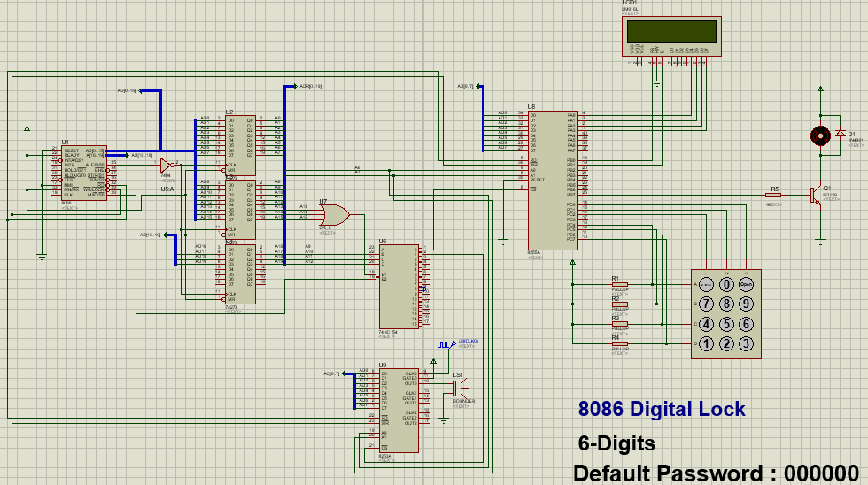Image resolution: width=868 pixels, height=485 pixels.
Task: Click keypad key number 7
Action: pyautogui.click(x=707, y=304)
